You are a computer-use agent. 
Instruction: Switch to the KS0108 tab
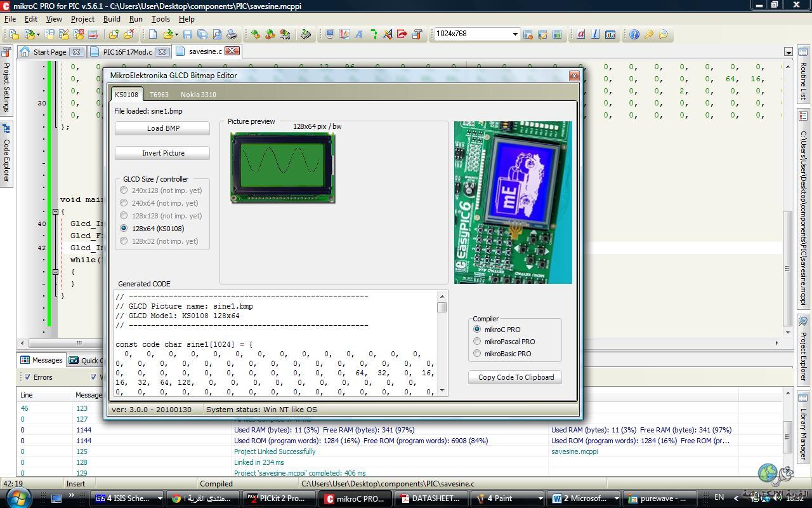tap(126, 95)
